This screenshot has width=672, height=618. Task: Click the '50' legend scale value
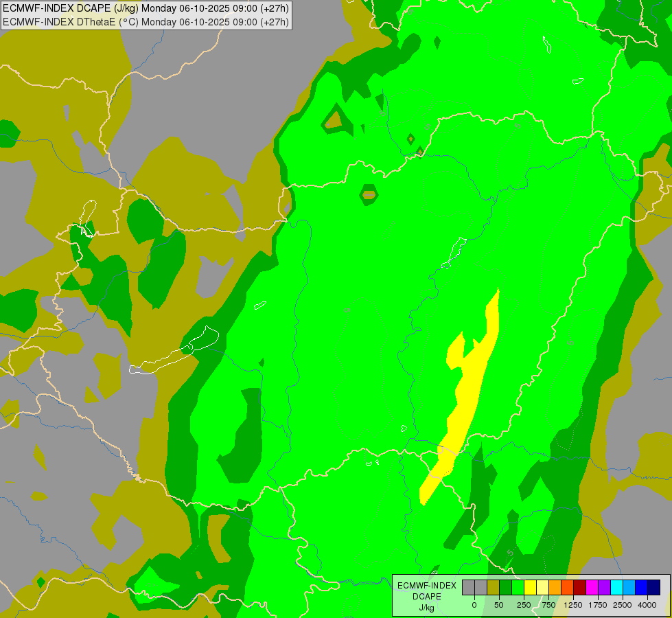pyautogui.click(x=499, y=605)
